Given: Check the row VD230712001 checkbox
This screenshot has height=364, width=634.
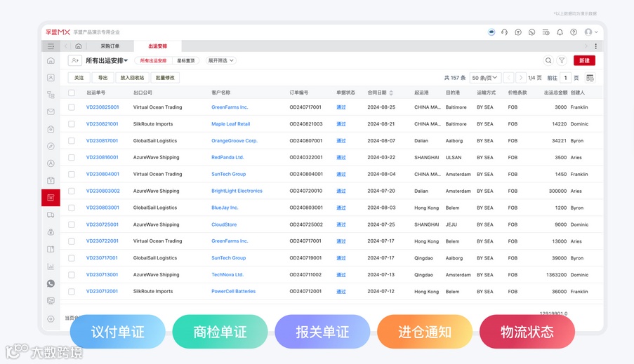Looking at the screenshot, I should [x=72, y=291].
